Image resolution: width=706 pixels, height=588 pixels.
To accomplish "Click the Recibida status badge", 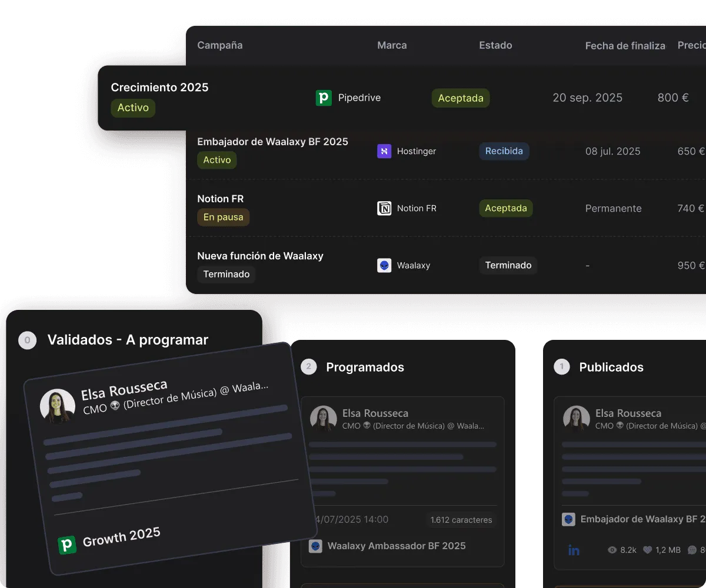I will click(x=504, y=151).
